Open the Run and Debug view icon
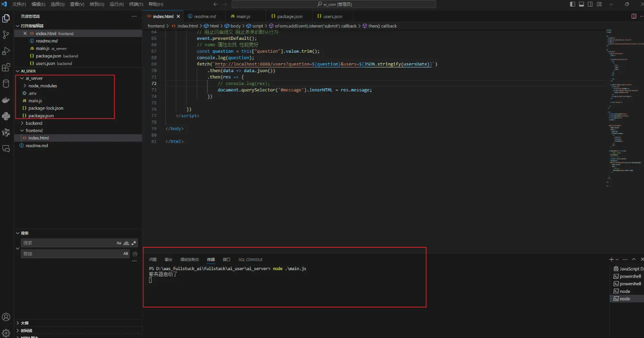Image resolution: width=644 pixels, height=338 pixels. click(x=6, y=51)
